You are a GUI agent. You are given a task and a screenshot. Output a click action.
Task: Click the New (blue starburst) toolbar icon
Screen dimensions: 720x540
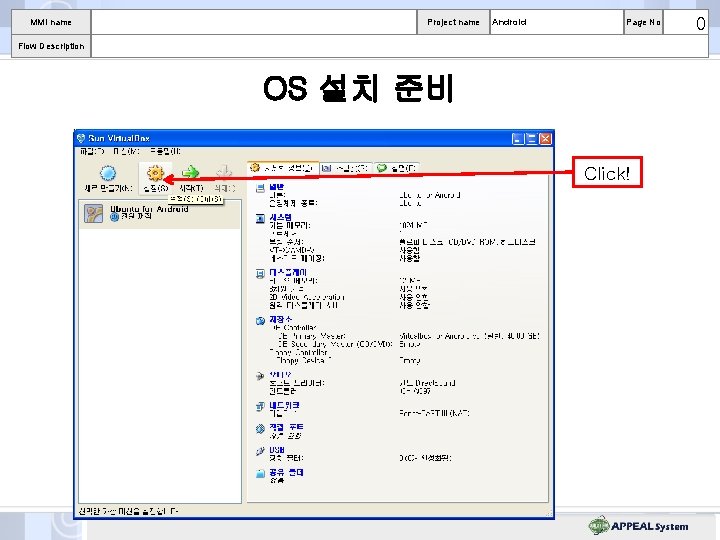click(x=108, y=173)
